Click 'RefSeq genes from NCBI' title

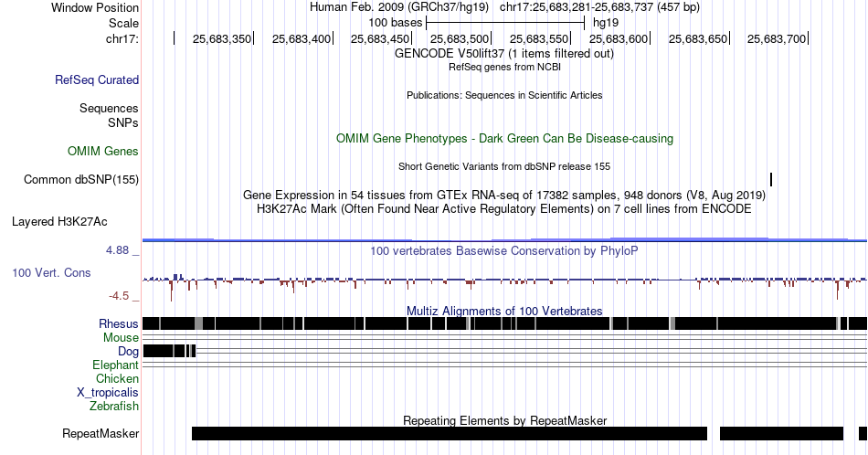pyautogui.click(x=504, y=67)
